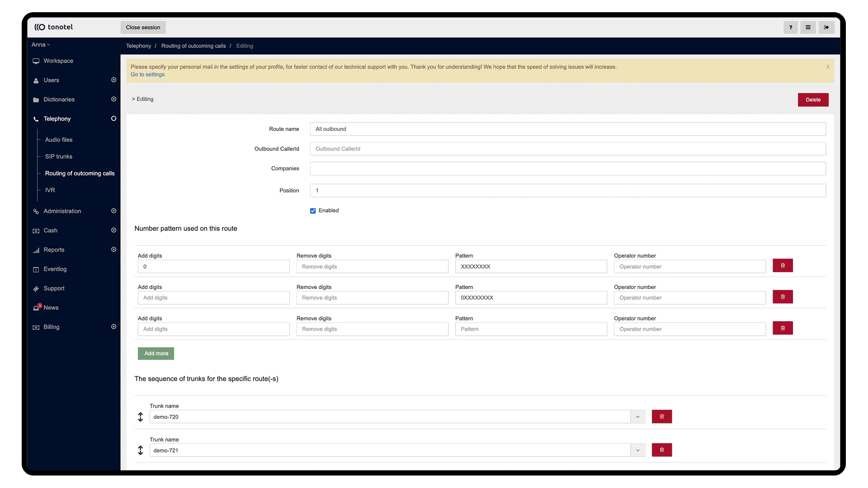Click the logout icon in header
This screenshot has width=868, height=488.
coord(826,28)
